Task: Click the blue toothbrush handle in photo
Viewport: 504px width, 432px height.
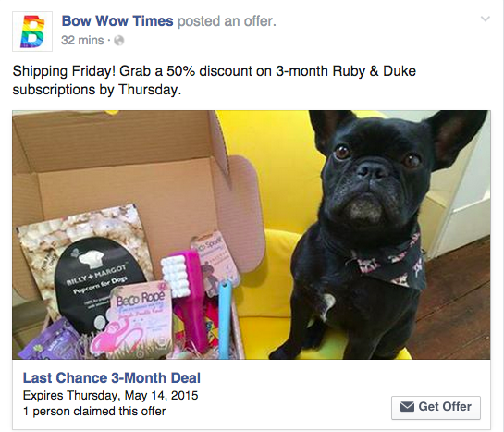Action: 225,318
